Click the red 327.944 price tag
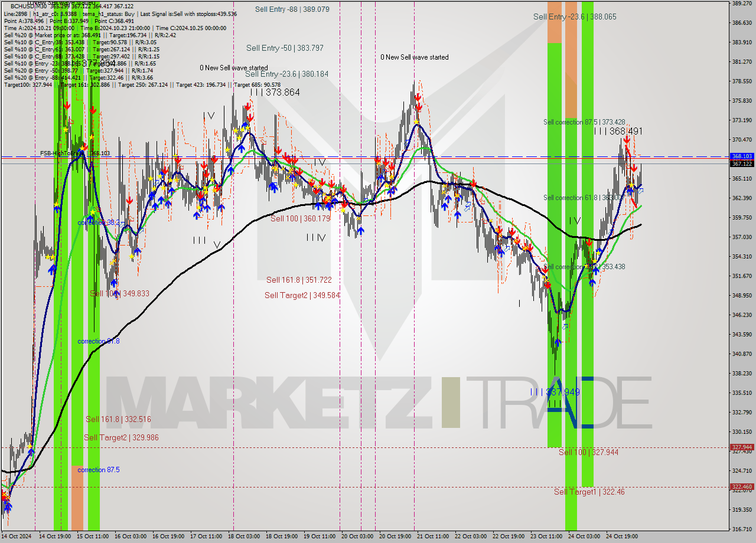 (742, 447)
